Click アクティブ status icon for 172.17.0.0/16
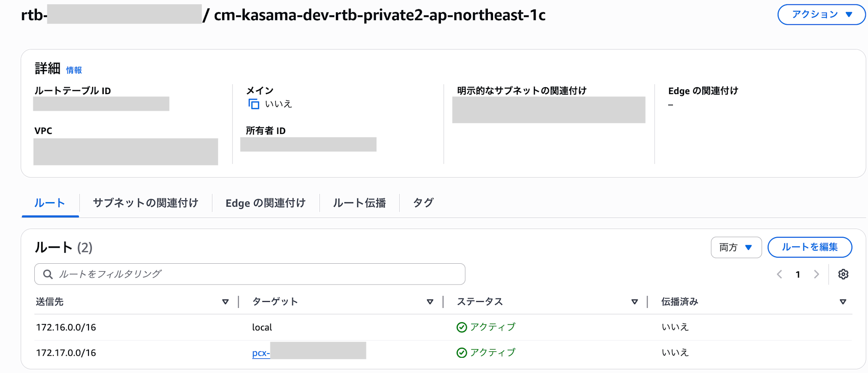Screen dimensions: 868x373 (462, 353)
